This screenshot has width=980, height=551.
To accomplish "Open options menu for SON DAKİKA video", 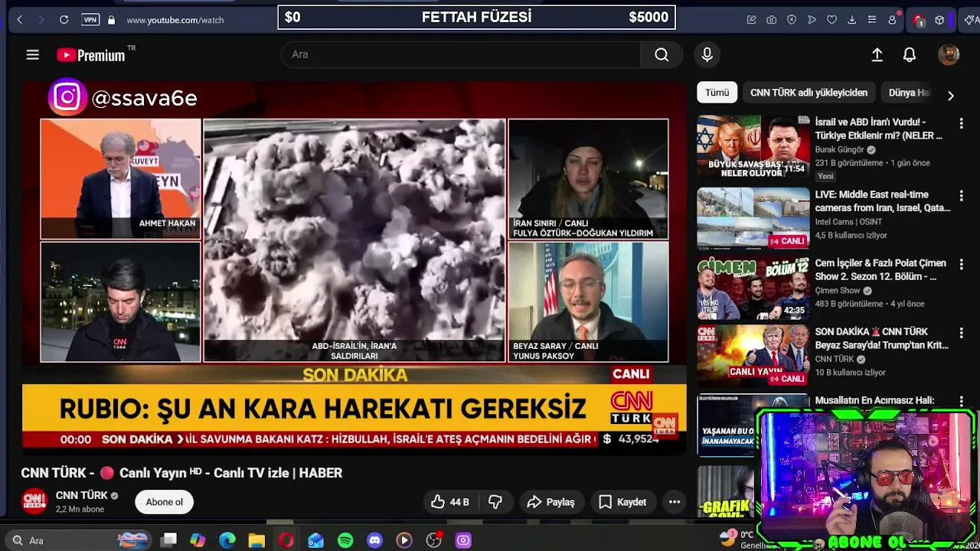I will pyautogui.click(x=962, y=333).
